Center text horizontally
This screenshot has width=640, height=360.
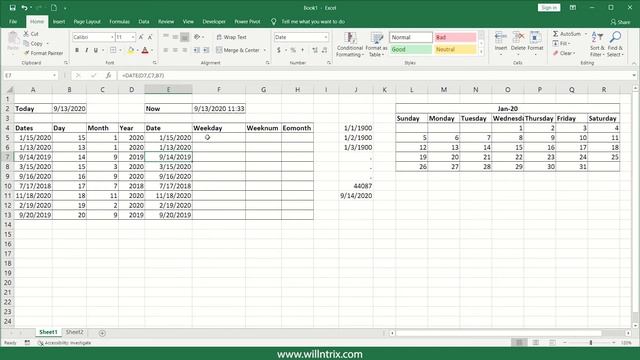pyautogui.click(x=175, y=50)
